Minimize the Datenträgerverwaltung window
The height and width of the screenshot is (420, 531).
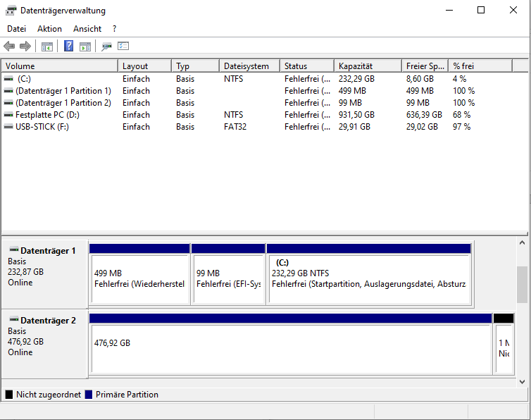(449, 10)
